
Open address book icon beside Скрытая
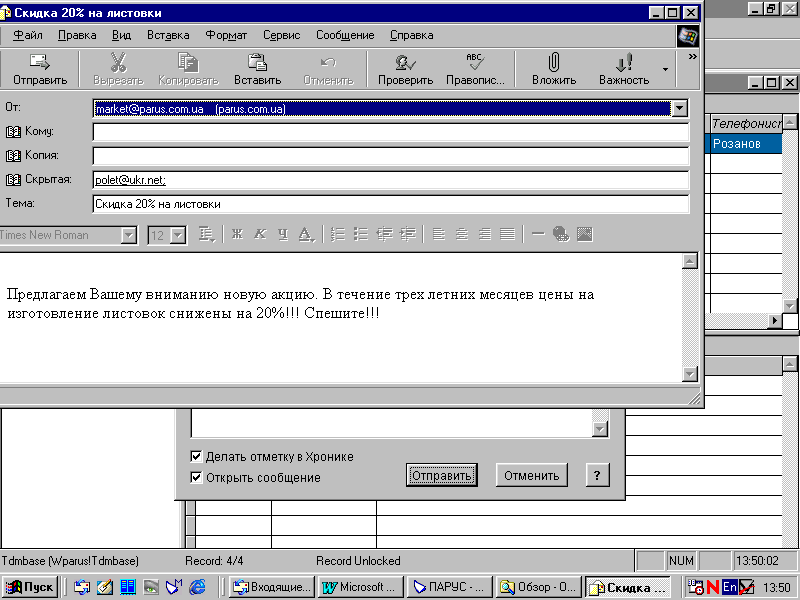pyautogui.click(x=13, y=180)
